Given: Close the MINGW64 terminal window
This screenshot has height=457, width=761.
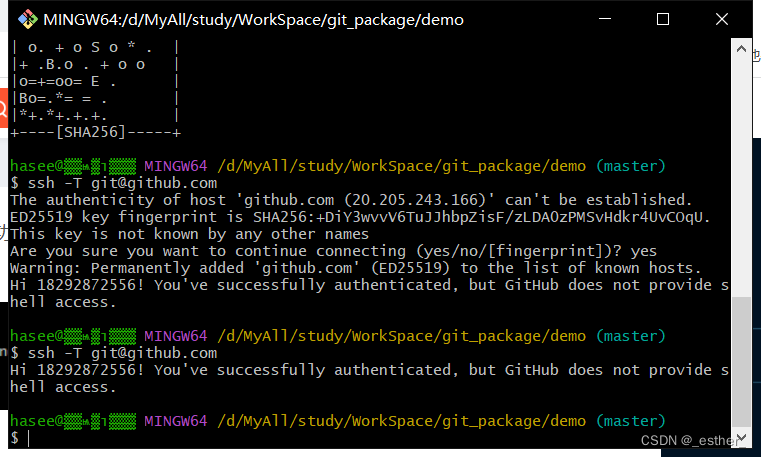Looking at the screenshot, I should pos(722,19).
